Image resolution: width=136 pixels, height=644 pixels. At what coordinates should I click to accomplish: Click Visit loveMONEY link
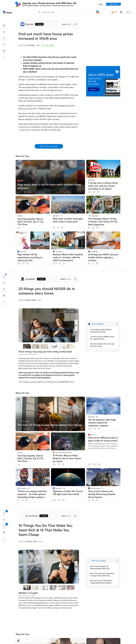coord(98,324)
